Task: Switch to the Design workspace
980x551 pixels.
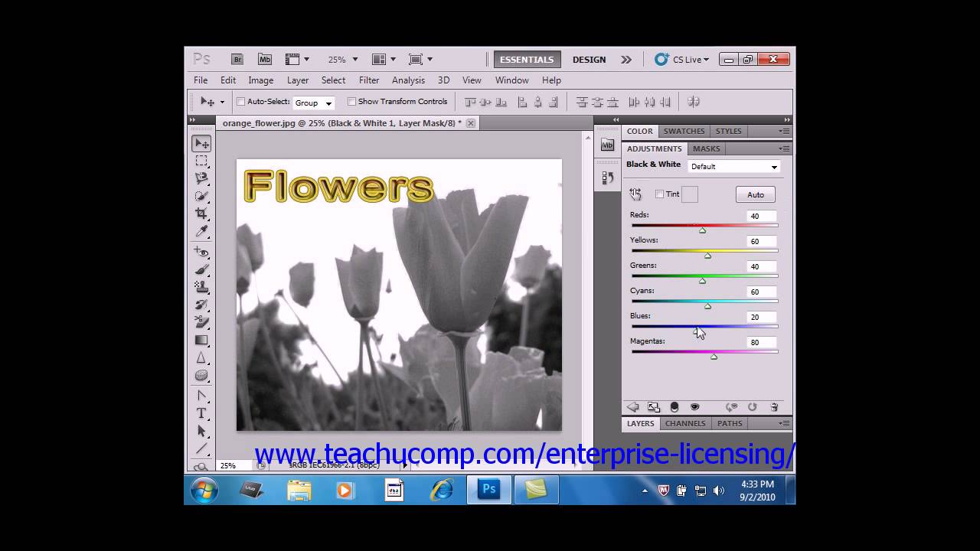Action: (x=589, y=59)
